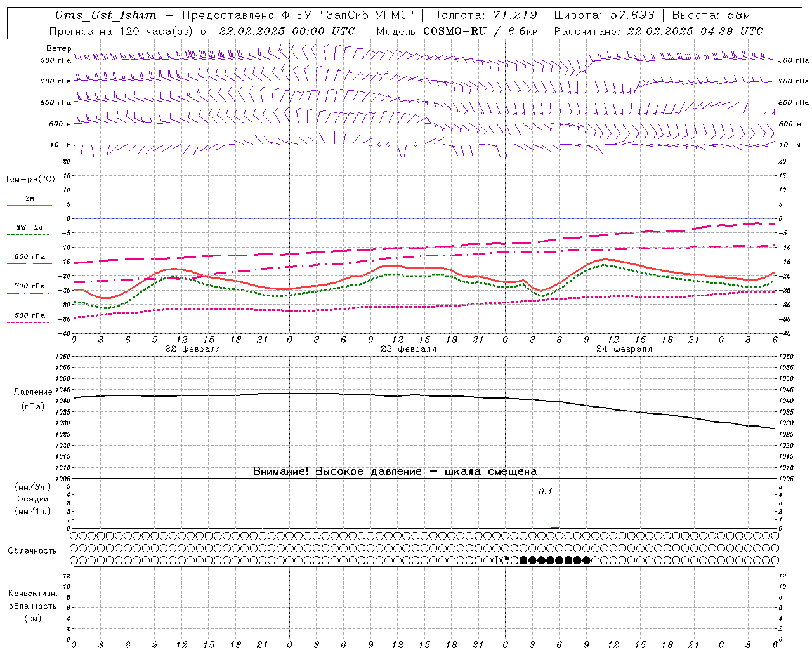Click the Рассчитано: 22.02.2025 04:39 UTC text

658,31
